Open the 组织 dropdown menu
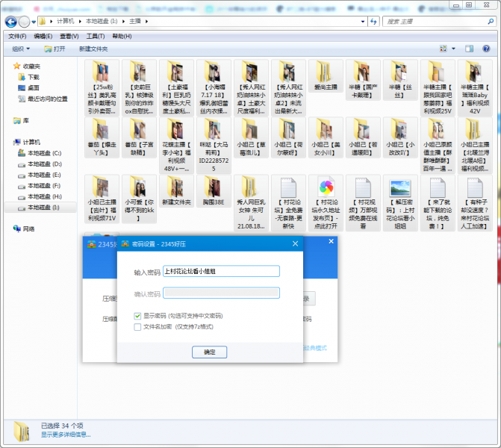The width and height of the screenshot is (501, 448). (x=22, y=49)
